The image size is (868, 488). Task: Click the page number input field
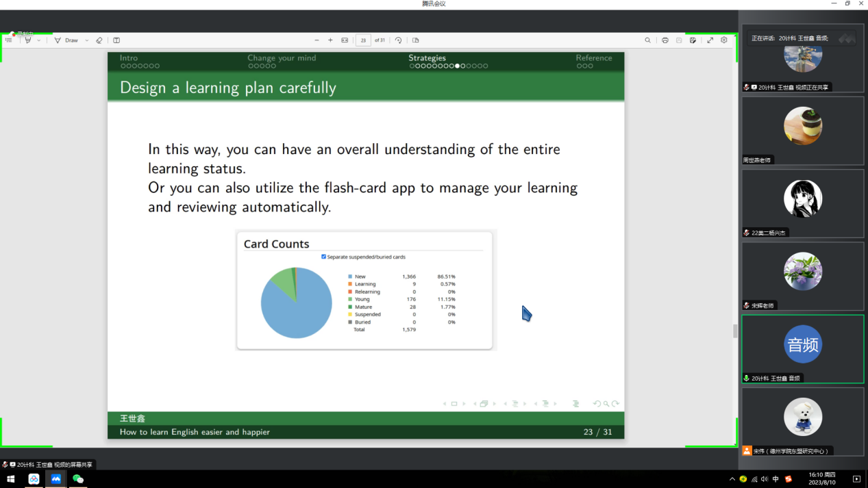[x=363, y=40]
